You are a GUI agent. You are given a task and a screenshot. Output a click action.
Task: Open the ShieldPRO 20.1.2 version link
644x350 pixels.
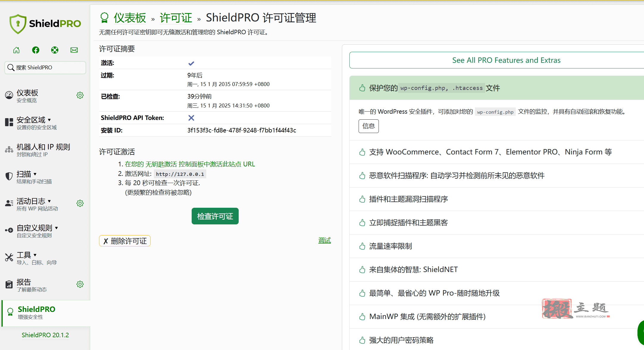click(x=45, y=335)
